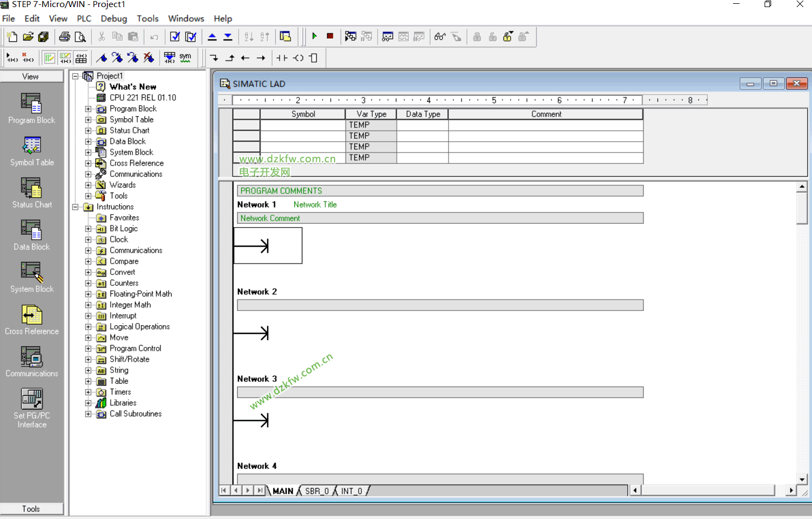812x519 pixels.
Task: Toggle the POU comments view button
Action: [x=50, y=58]
